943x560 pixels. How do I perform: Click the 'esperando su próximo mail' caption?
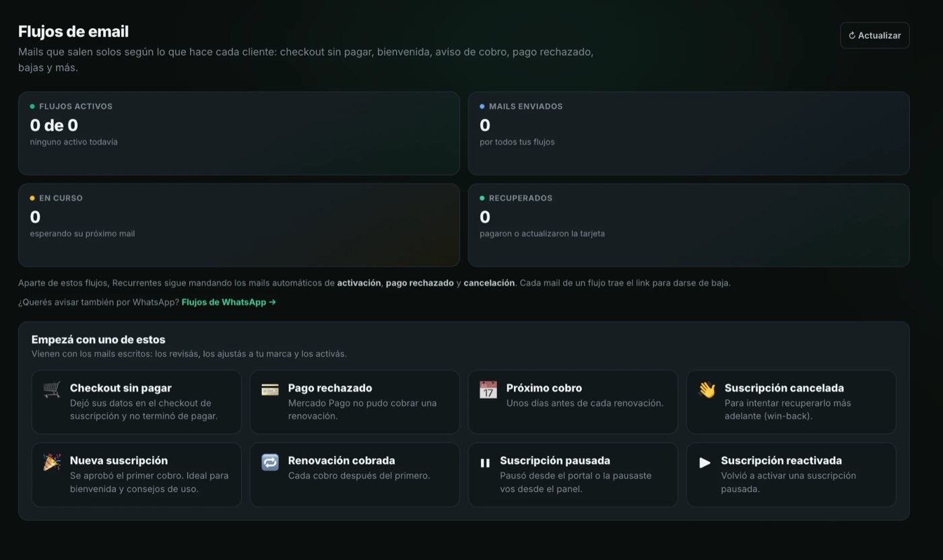point(82,234)
